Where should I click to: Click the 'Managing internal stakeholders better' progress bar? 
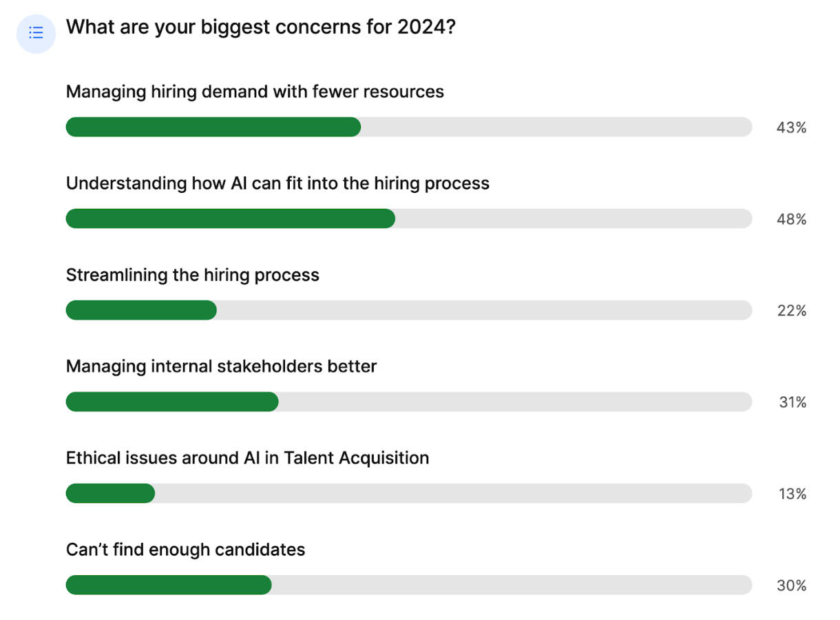(172, 402)
